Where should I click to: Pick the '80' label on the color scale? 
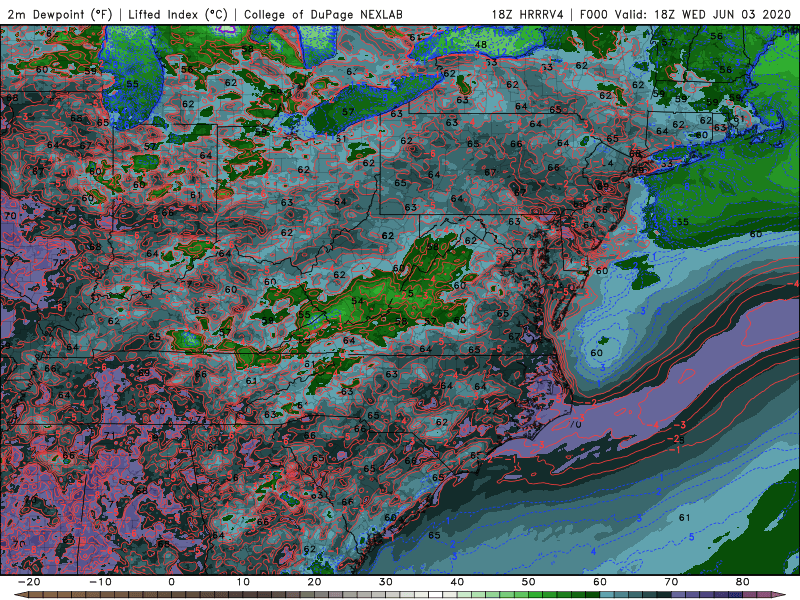click(743, 582)
